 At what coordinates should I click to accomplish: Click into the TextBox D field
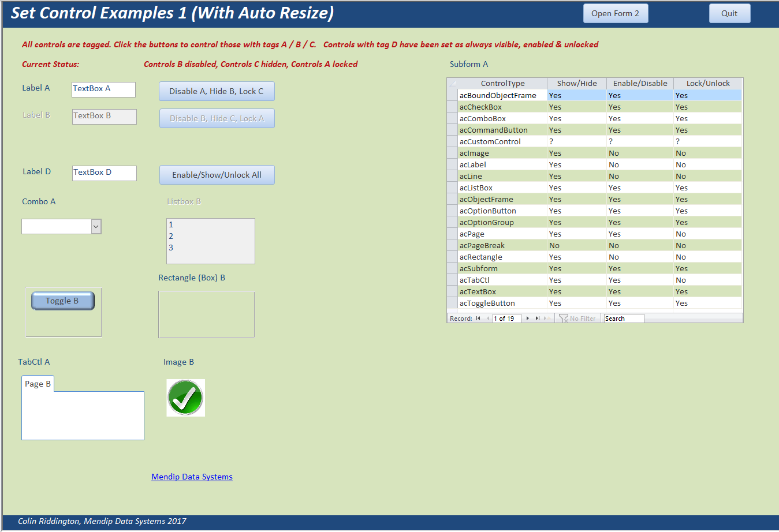(105, 173)
